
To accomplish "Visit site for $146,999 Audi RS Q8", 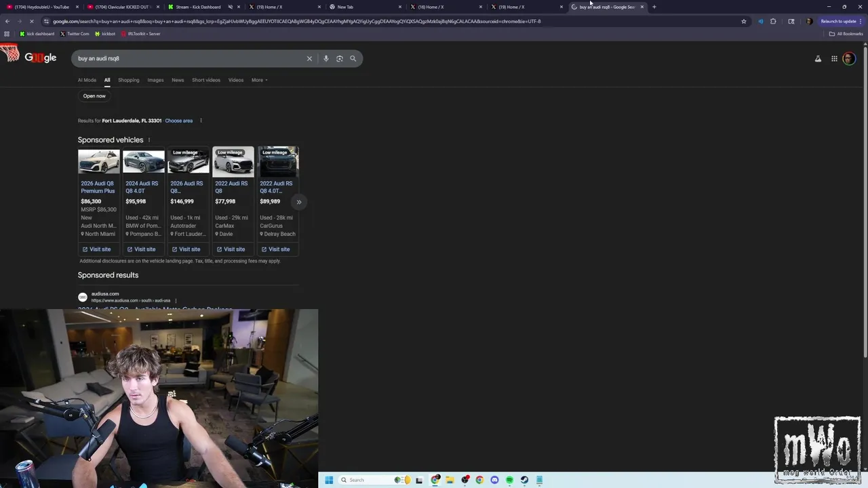I will click(x=186, y=249).
